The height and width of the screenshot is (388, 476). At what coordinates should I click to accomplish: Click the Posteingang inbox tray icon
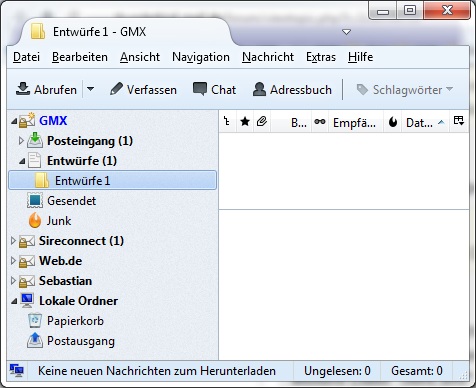[x=35, y=140]
